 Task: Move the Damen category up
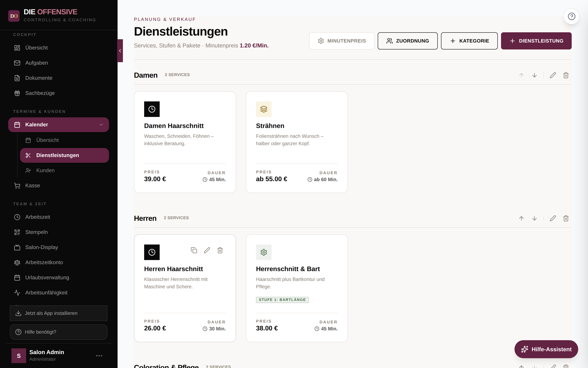(521, 75)
